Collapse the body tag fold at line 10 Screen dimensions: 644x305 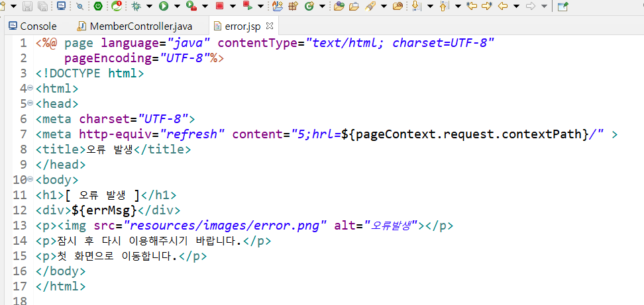coord(30,179)
